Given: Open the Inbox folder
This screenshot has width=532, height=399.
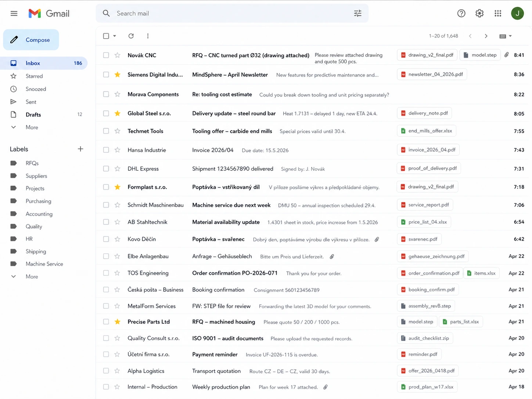Looking at the screenshot, I should tap(44, 63).
